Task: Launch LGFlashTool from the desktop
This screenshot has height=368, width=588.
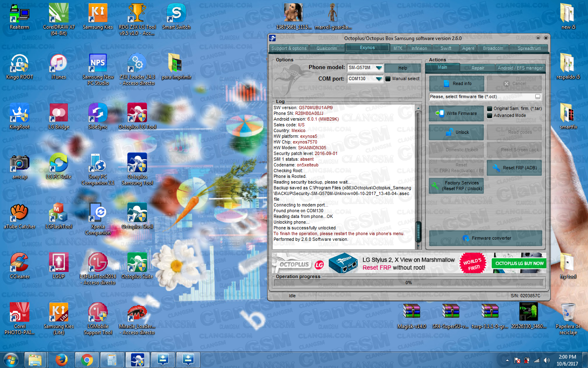Action: pyautogui.click(x=58, y=216)
